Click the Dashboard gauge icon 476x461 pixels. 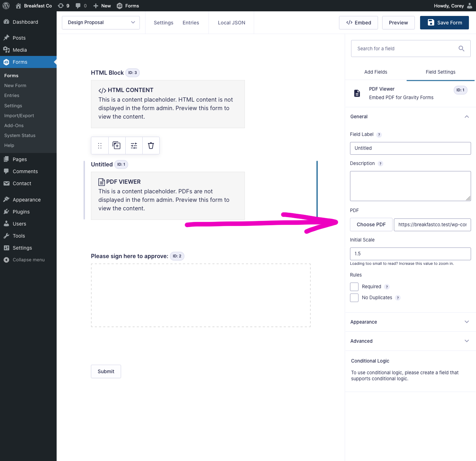pyautogui.click(x=6, y=22)
